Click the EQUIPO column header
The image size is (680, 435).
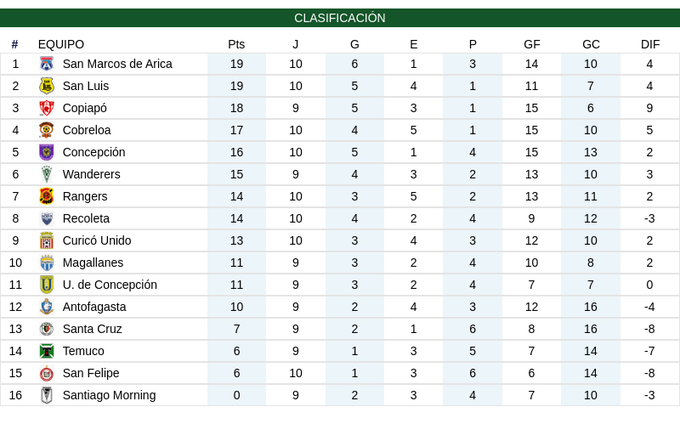[x=61, y=45]
